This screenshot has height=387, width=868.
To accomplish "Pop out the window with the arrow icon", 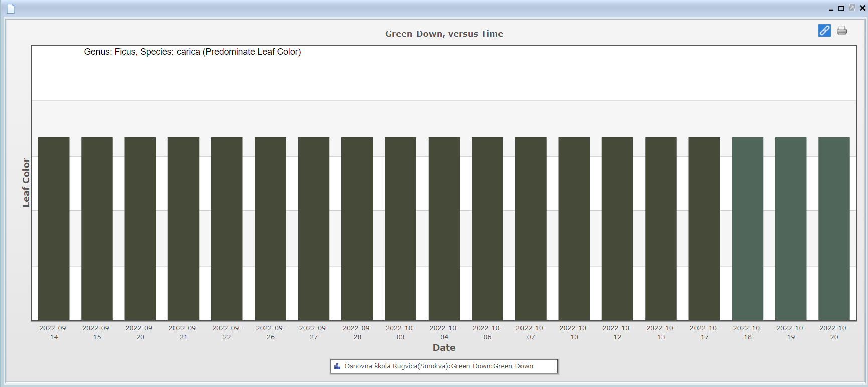I will click(852, 8).
